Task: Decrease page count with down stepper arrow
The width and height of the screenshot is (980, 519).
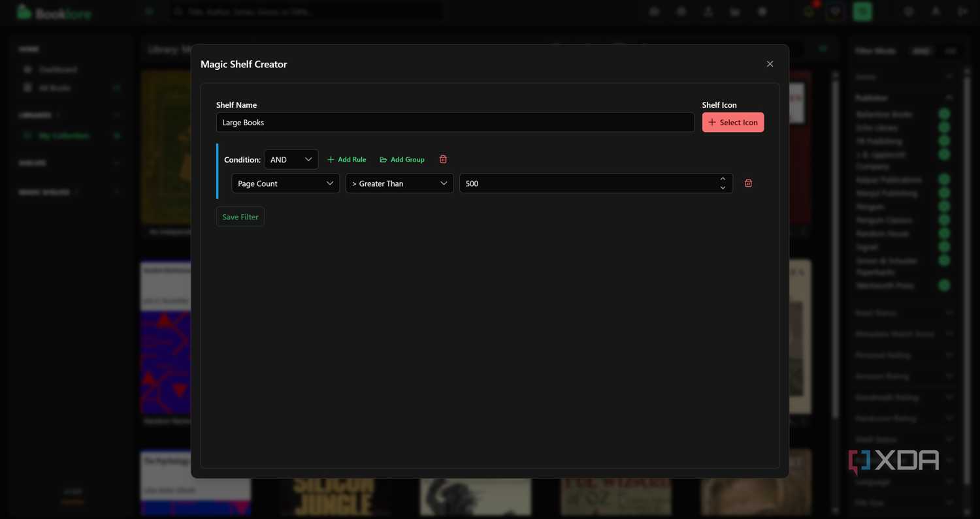Action: 723,188
